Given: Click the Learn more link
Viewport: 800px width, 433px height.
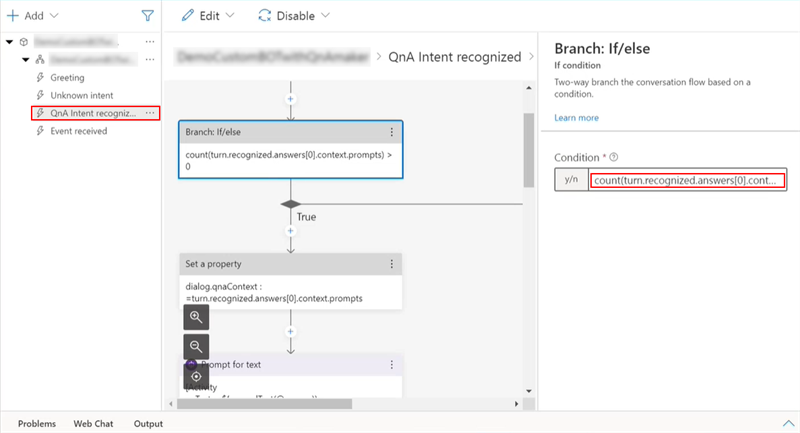Looking at the screenshot, I should point(576,118).
